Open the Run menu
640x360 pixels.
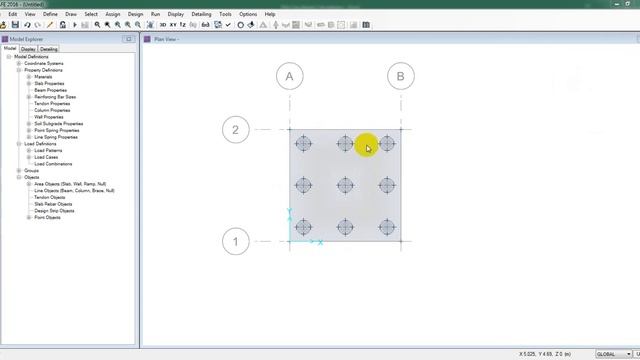tap(155, 14)
